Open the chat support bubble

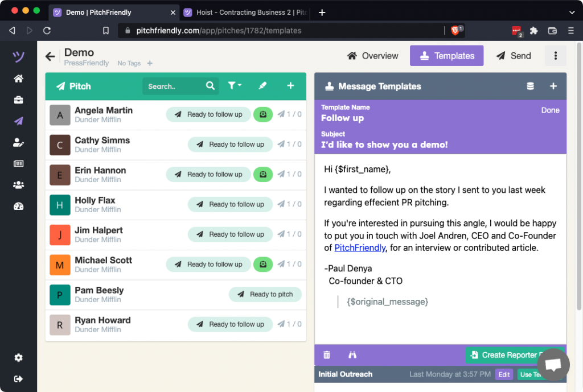point(553,365)
